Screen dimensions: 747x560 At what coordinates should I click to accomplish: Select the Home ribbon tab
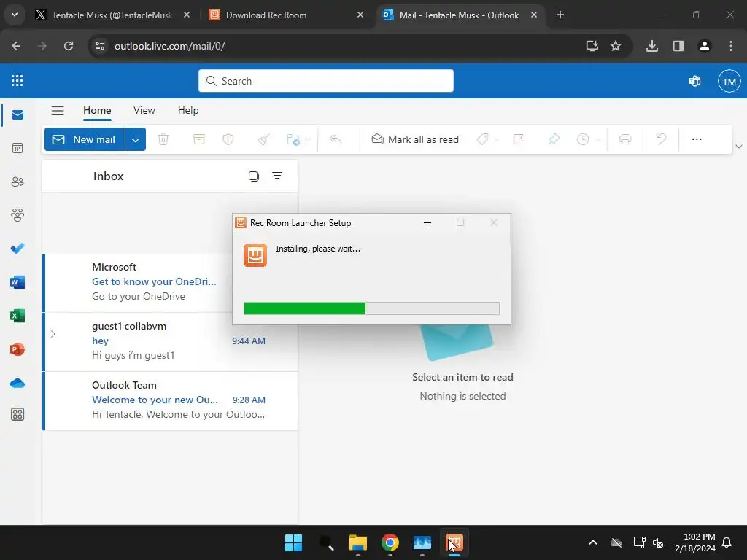click(x=97, y=111)
